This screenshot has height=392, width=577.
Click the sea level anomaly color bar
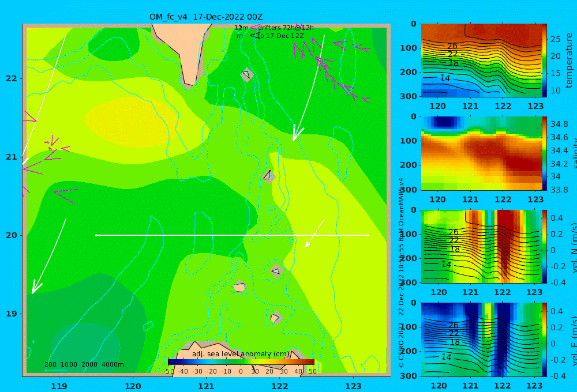(241, 362)
